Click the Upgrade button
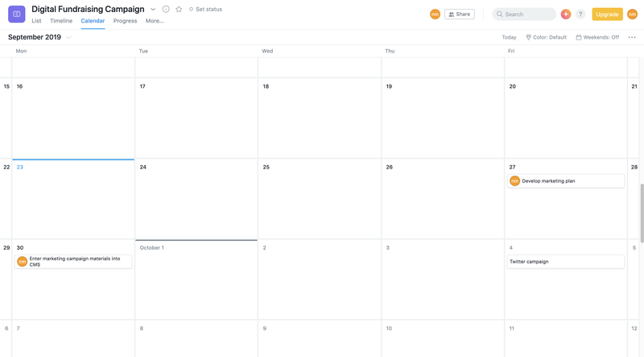The image size is (644, 357). coord(607,14)
